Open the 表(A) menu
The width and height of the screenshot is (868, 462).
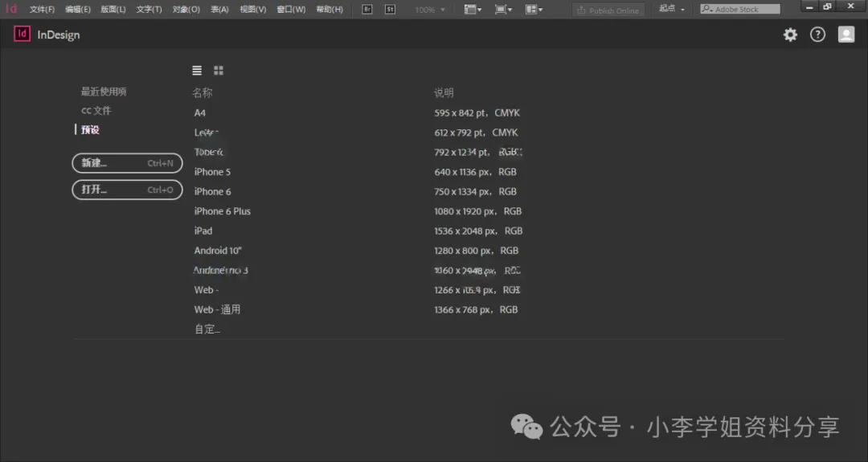(219, 10)
